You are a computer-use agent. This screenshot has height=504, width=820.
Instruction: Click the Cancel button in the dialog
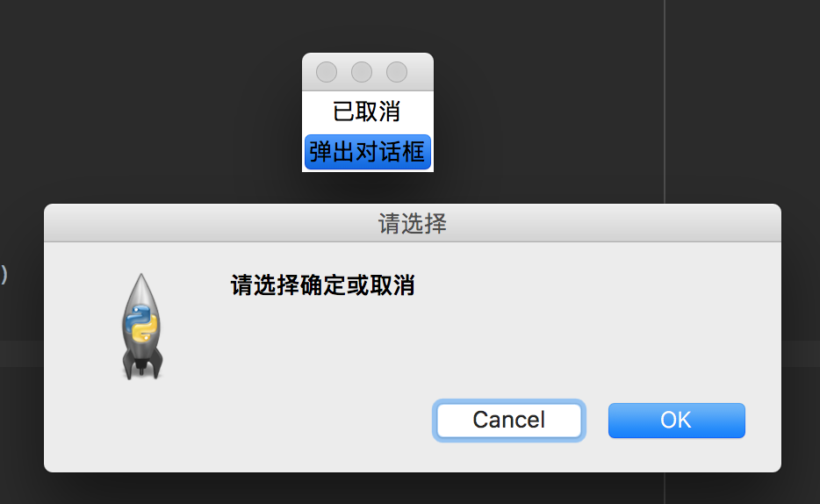point(509,421)
